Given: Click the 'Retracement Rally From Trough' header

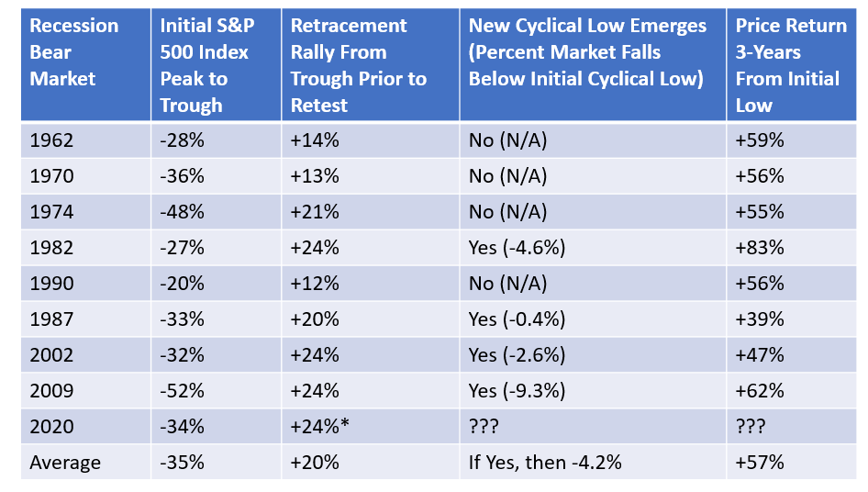Looking at the screenshot, I should (359, 65).
